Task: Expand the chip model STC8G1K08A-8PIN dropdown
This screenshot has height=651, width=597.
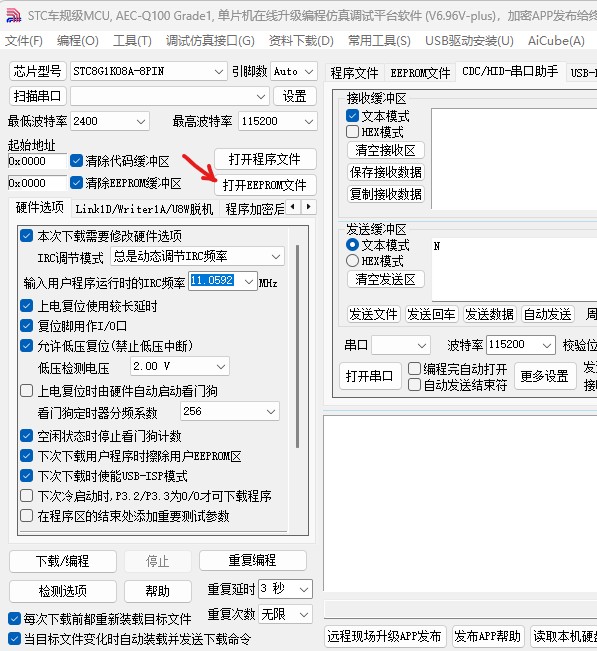Action: tap(218, 71)
